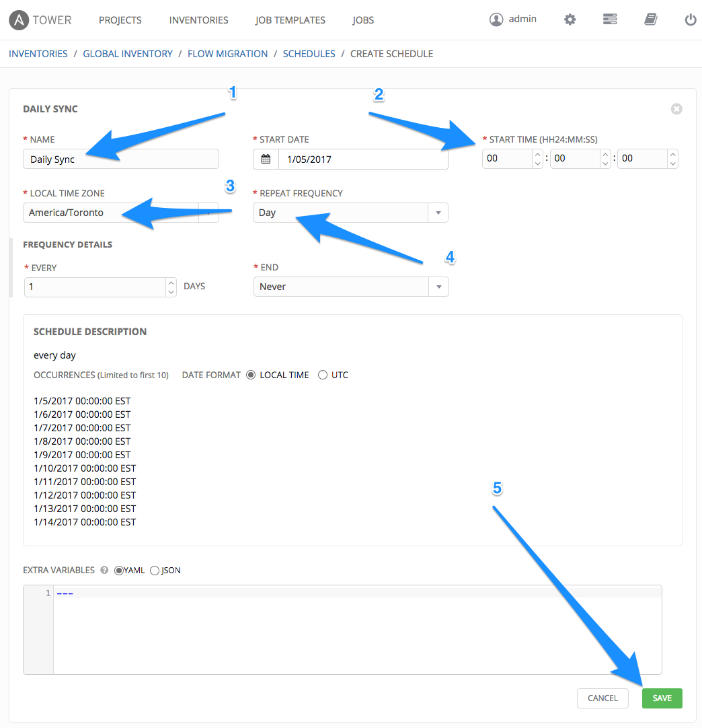Click the Tower logo icon
702x728 pixels.
pos(19,20)
